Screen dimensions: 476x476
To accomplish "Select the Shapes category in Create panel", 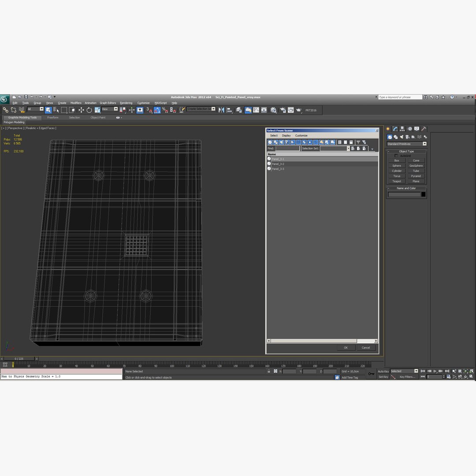I will 395,137.
